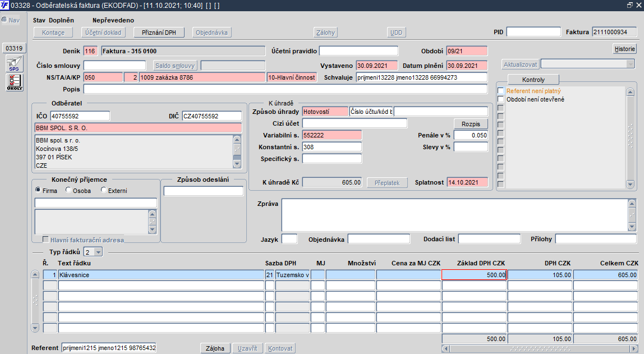Click the UDD button
This screenshot has height=354, width=644.
397,33
